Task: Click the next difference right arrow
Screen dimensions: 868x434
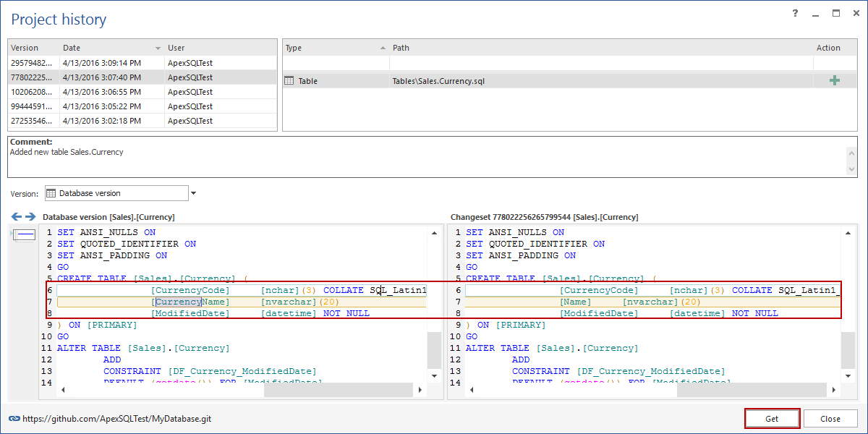Action: (x=30, y=216)
